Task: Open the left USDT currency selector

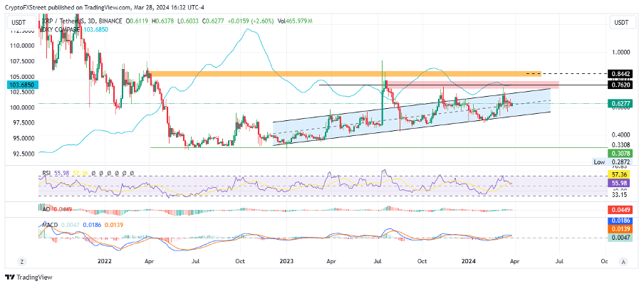Action: (x=20, y=23)
